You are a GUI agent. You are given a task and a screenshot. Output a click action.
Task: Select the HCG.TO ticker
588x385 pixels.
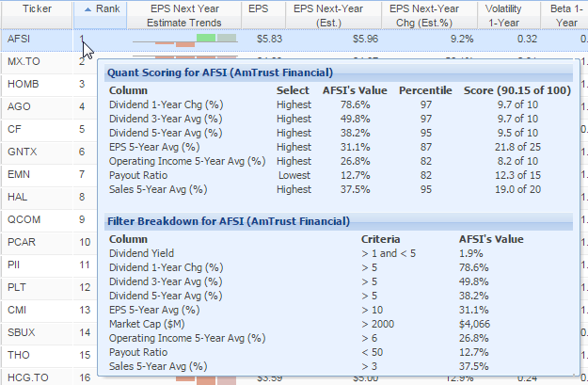(27, 377)
